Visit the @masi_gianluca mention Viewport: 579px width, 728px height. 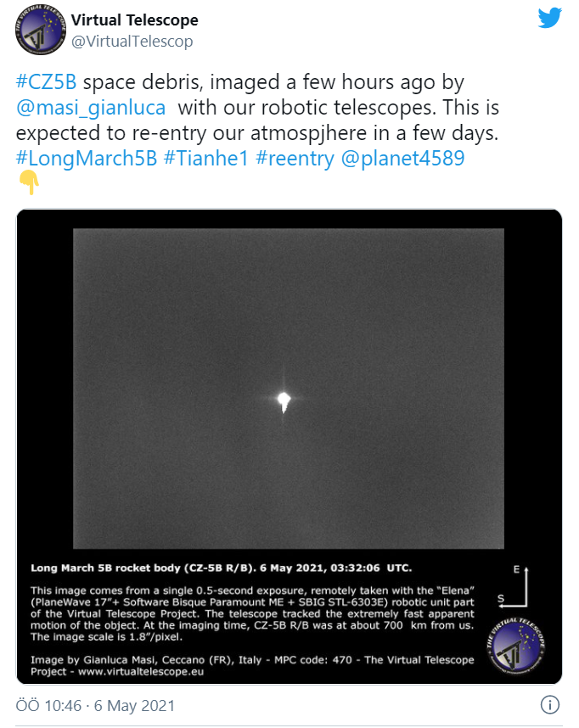(x=94, y=108)
